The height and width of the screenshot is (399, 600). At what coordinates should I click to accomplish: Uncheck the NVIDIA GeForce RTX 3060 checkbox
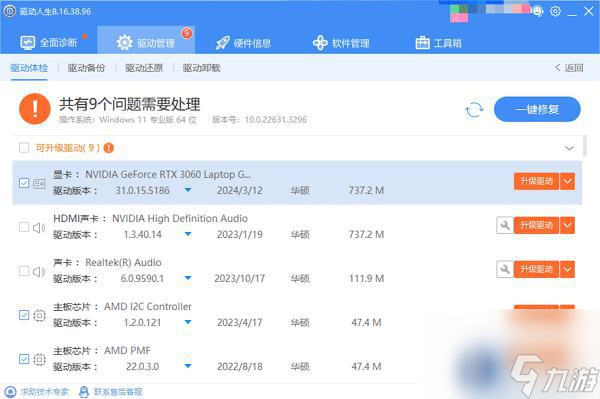tap(24, 183)
